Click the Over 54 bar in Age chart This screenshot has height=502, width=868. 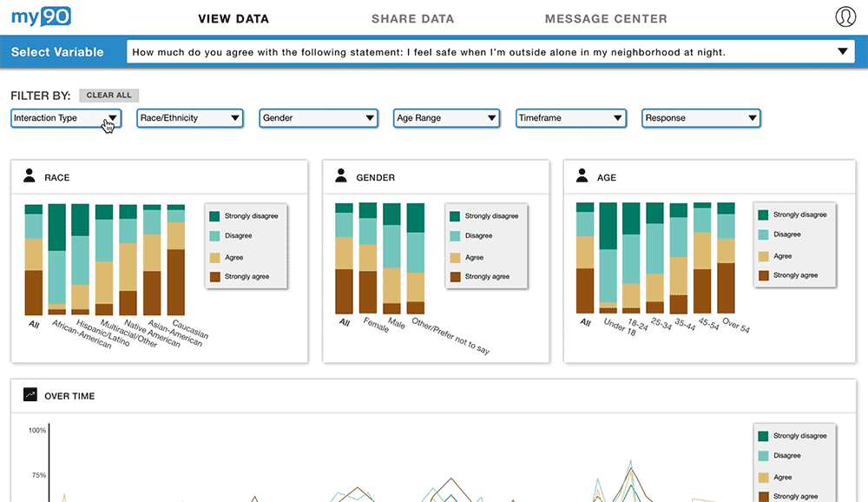726,258
